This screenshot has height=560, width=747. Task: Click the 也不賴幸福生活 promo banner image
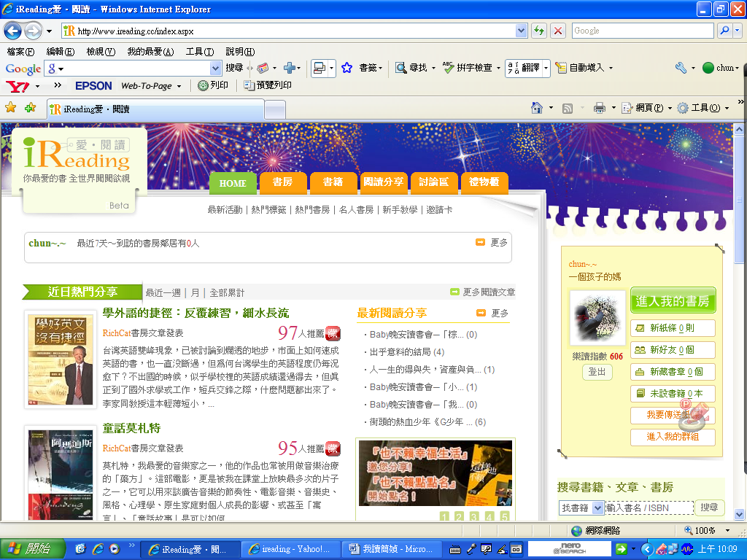point(436,473)
